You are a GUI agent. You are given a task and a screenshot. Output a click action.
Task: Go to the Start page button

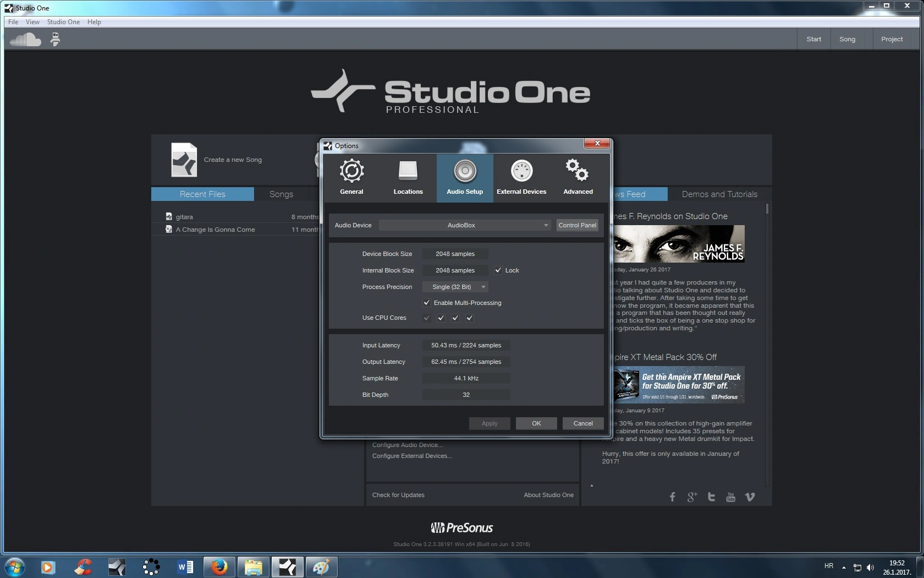(813, 39)
